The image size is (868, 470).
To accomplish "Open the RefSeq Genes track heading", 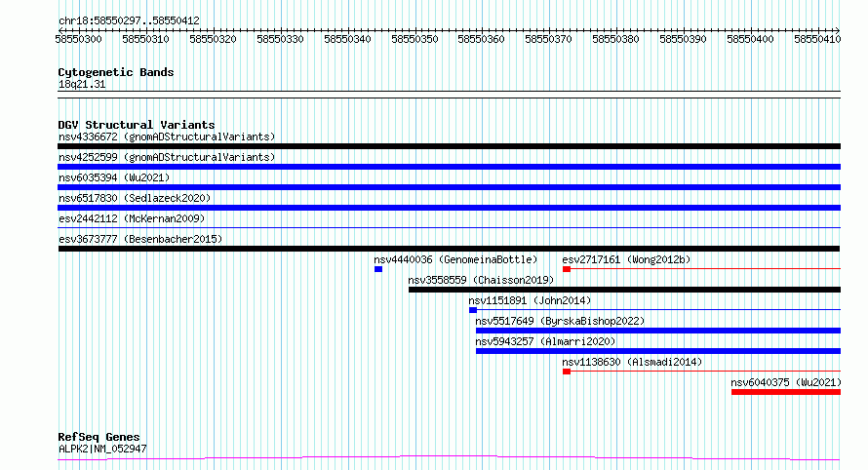I will click(99, 437).
